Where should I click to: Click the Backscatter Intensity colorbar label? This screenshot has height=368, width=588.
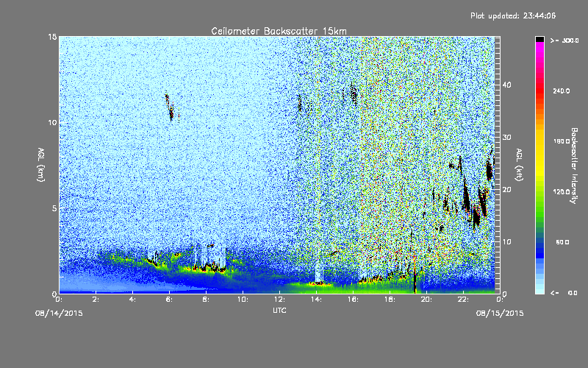[x=574, y=166]
